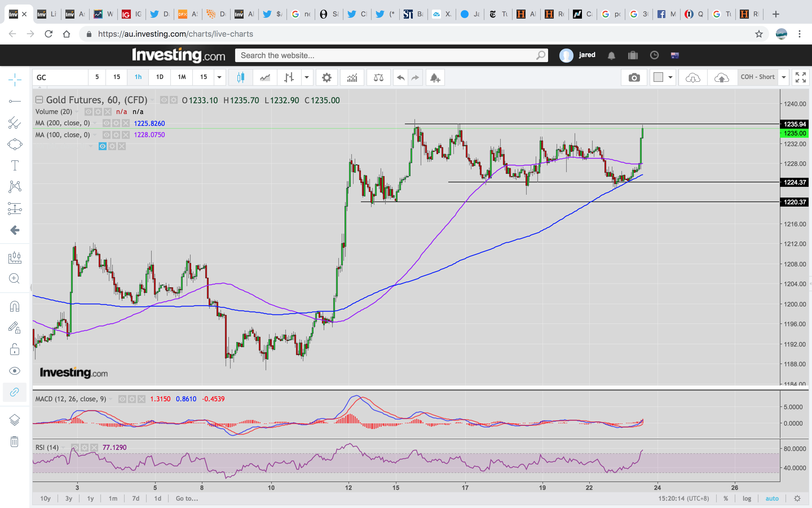The height and width of the screenshot is (508, 812).
Task: Expand the time interval dropdown arrow
Action: coord(219,77)
